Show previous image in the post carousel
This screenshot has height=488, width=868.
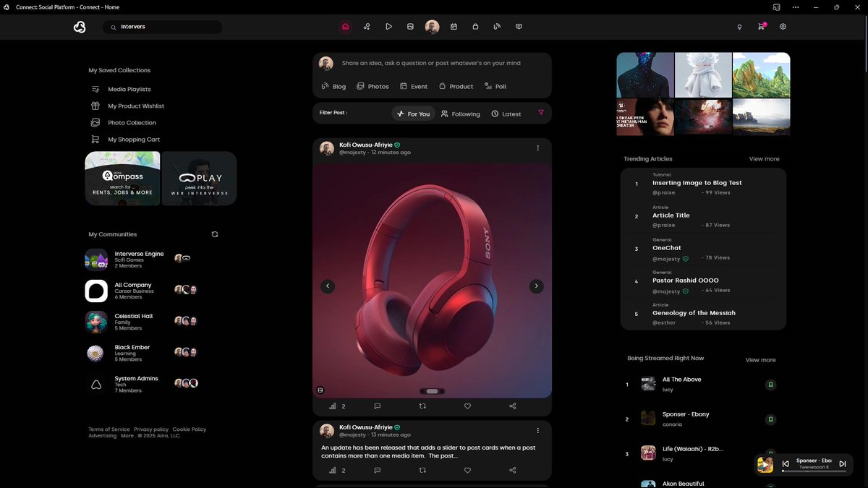pos(328,286)
